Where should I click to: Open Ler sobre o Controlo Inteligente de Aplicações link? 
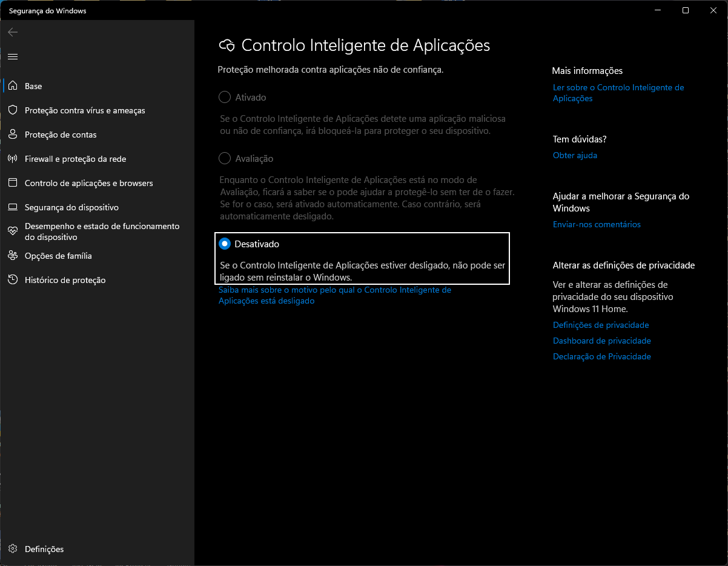(618, 93)
